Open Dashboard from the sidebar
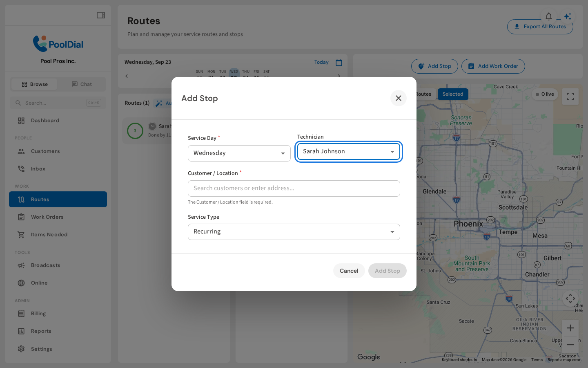The image size is (588, 368). (x=58, y=121)
